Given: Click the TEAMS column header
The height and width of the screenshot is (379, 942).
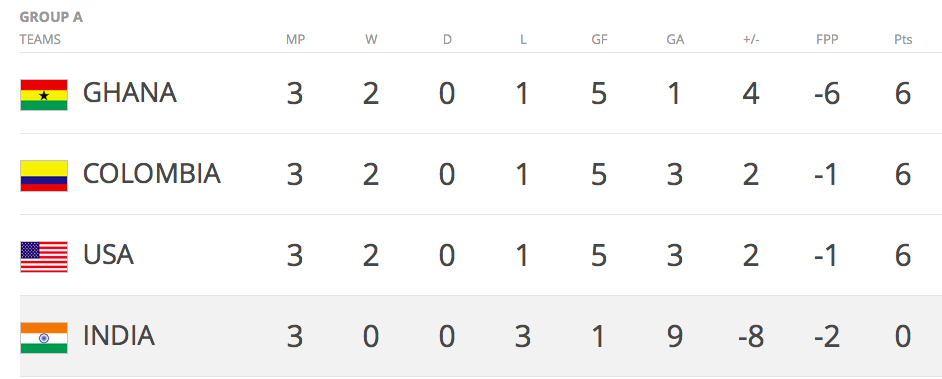Looking at the screenshot, I should click(x=40, y=40).
